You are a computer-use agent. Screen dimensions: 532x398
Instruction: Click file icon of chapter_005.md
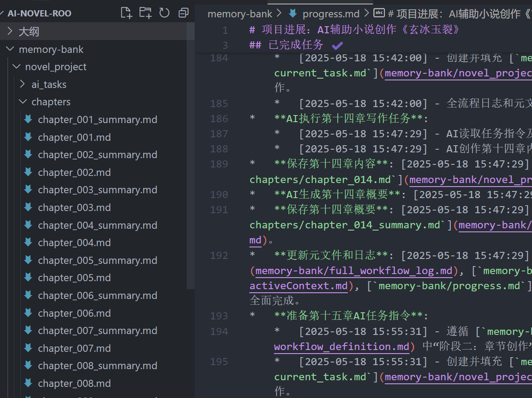click(28, 278)
